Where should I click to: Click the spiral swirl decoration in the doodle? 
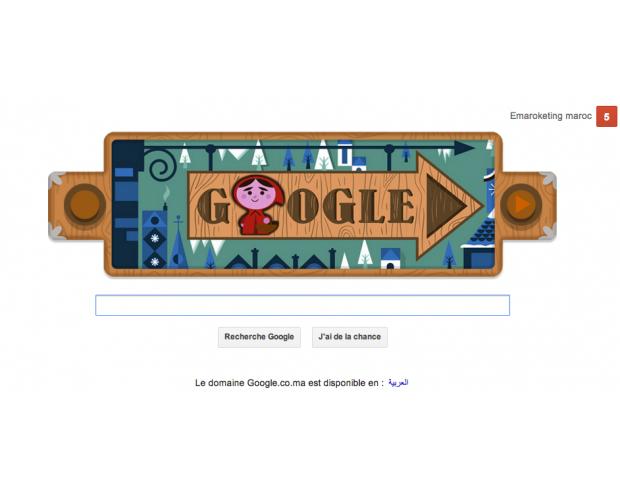(x=162, y=167)
